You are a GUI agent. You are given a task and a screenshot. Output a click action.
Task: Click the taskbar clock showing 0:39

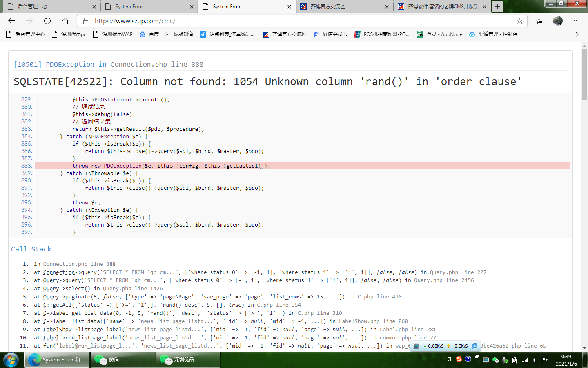566,360
